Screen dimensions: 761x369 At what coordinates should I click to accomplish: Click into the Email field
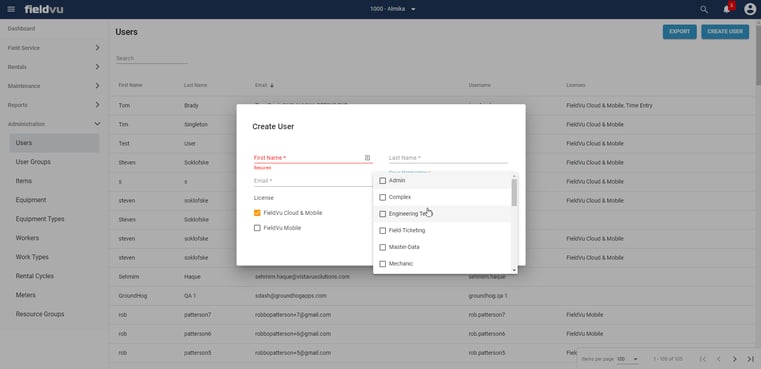(313, 181)
